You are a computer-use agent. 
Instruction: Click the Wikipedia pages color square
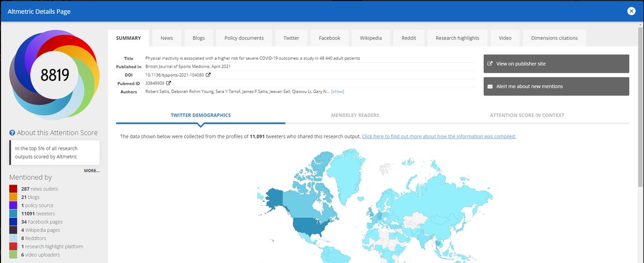tap(13, 230)
